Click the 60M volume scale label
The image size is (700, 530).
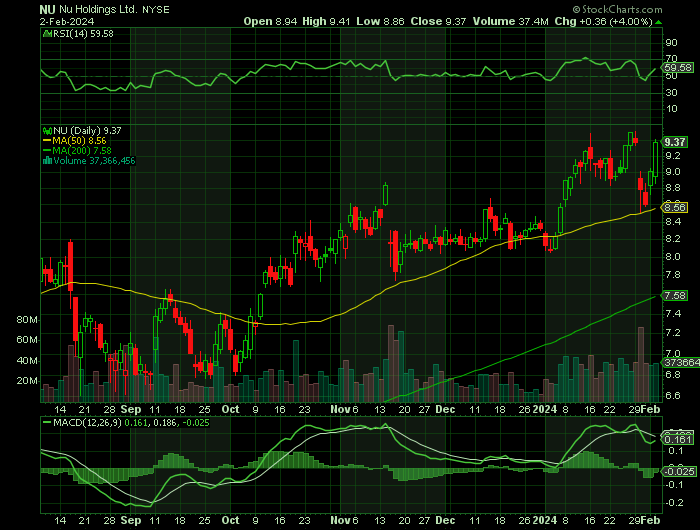(27, 340)
